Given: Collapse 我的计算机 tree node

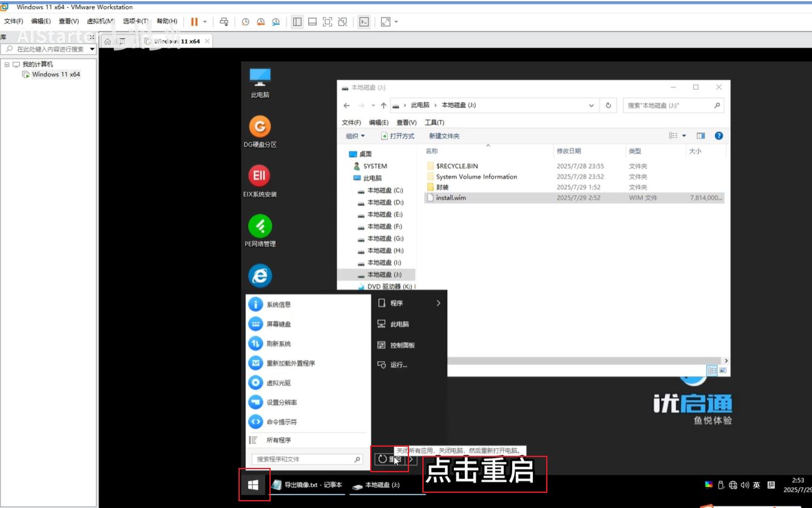Looking at the screenshot, I should (7, 64).
